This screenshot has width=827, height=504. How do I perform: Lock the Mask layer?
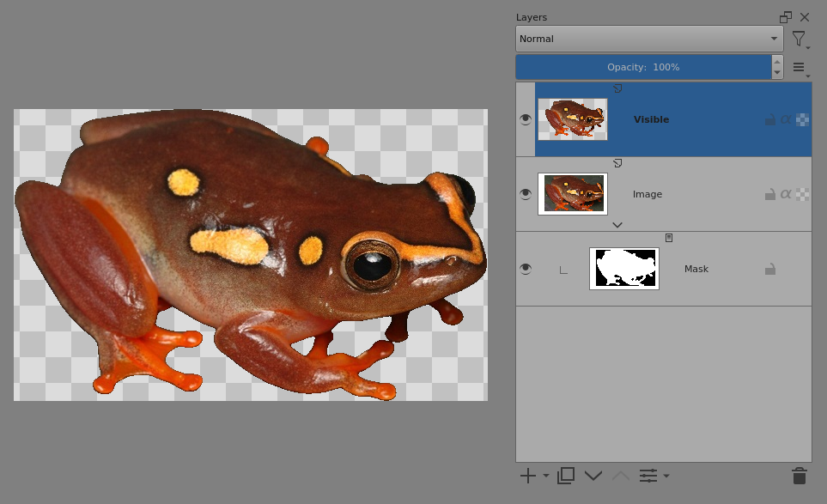coord(770,270)
